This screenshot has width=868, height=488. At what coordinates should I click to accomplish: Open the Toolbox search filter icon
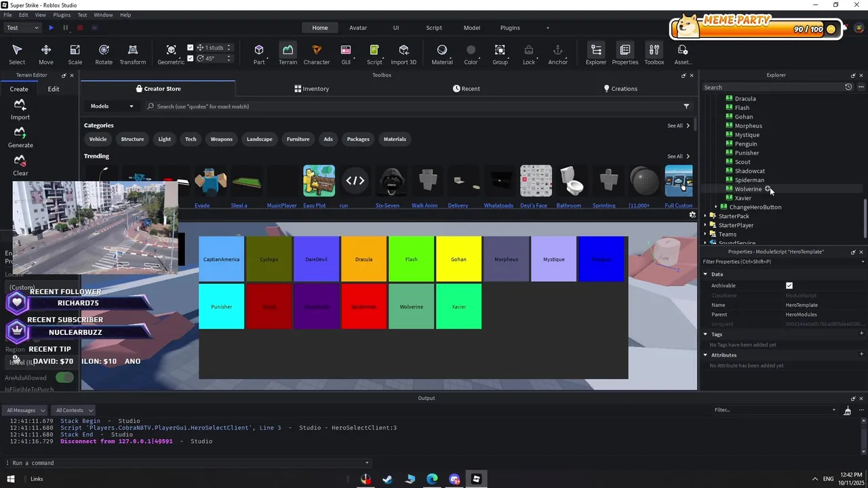point(686,106)
